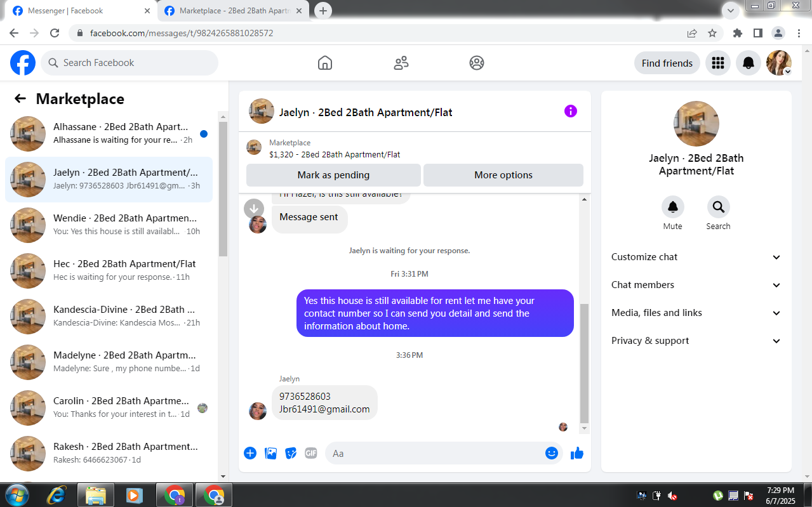
Task: Bookmark this page with star icon
Action: pos(712,33)
